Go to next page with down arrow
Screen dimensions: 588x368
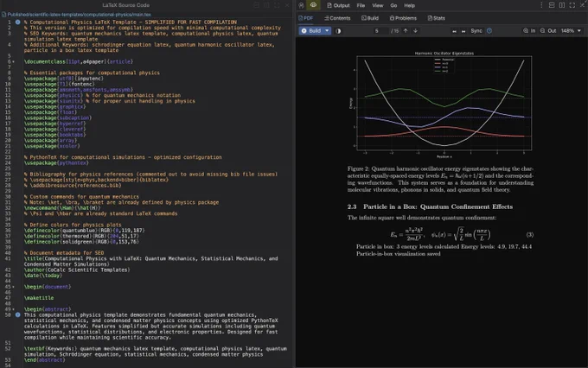click(416, 31)
